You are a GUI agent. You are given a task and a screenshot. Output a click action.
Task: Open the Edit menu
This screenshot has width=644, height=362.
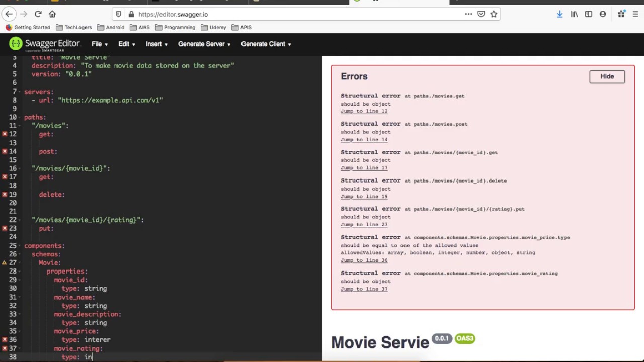coord(127,44)
